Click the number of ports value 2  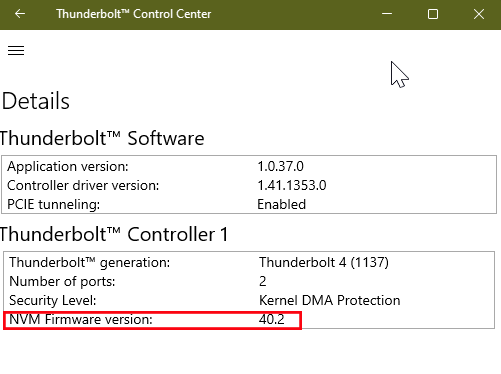click(263, 282)
